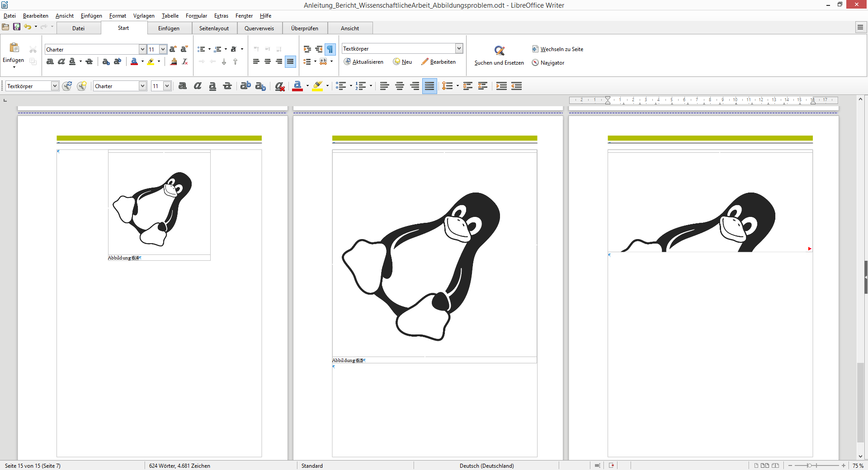The image size is (868, 470).
Task: Open lower toolbar font name dropdown
Action: 142,86
